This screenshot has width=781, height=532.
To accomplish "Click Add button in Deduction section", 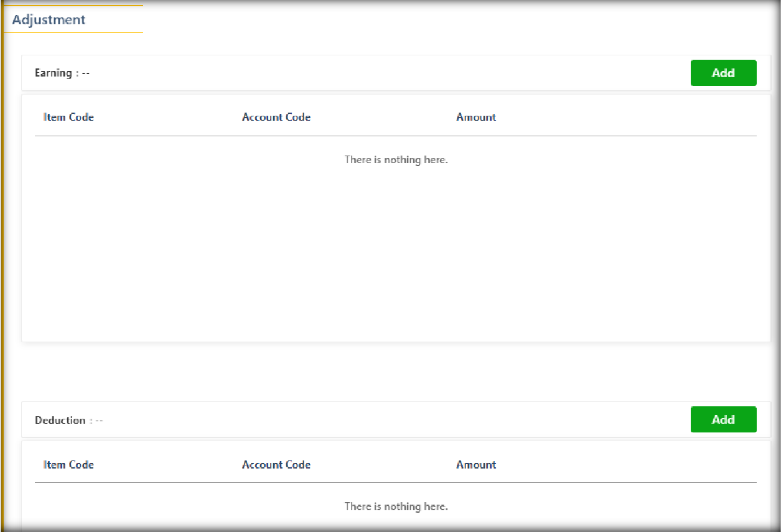I will [x=723, y=419].
